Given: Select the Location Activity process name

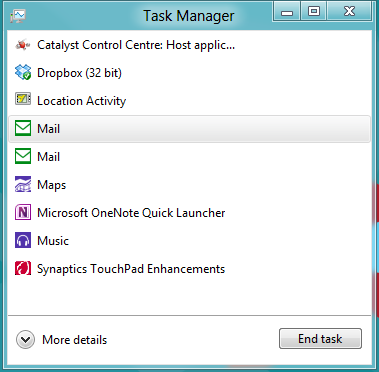Looking at the screenshot, I should point(82,101).
